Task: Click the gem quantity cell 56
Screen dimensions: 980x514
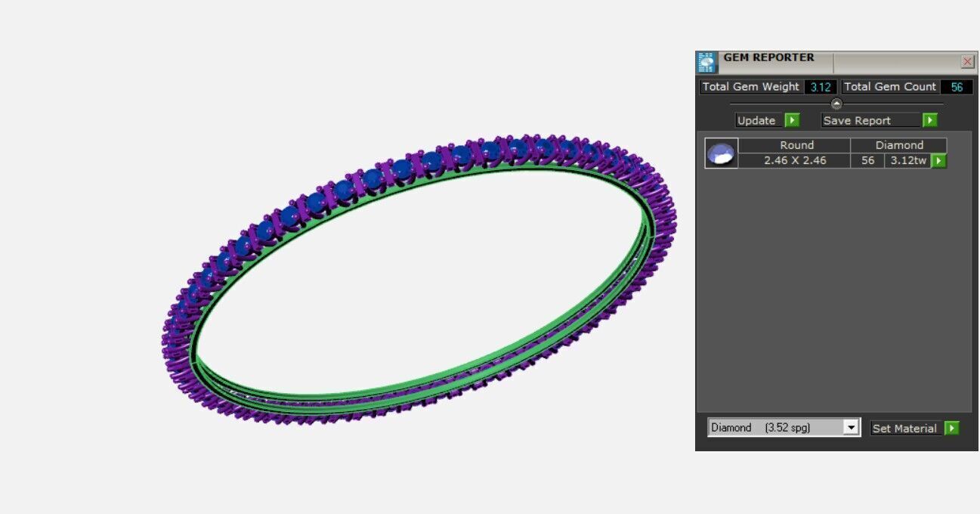Action: (x=867, y=160)
